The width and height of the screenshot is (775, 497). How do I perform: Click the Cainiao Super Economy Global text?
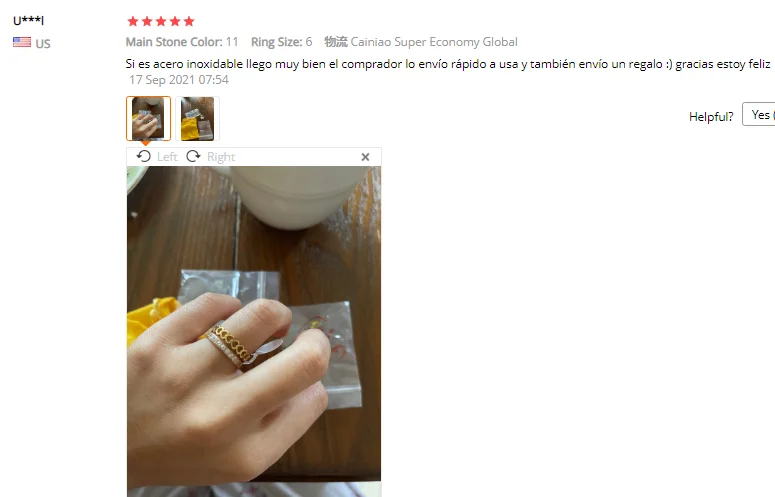click(x=433, y=42)
